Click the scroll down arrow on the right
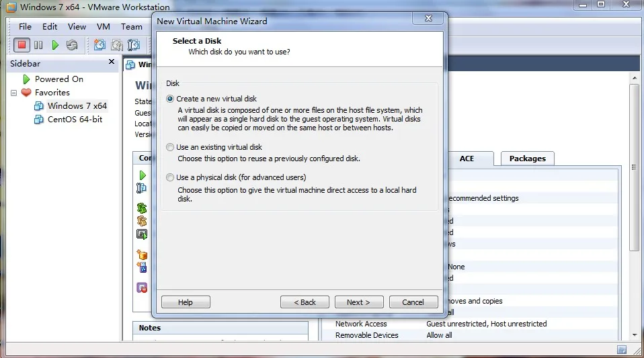The height and width of the screenshot is (358, 644). (635, 335)
